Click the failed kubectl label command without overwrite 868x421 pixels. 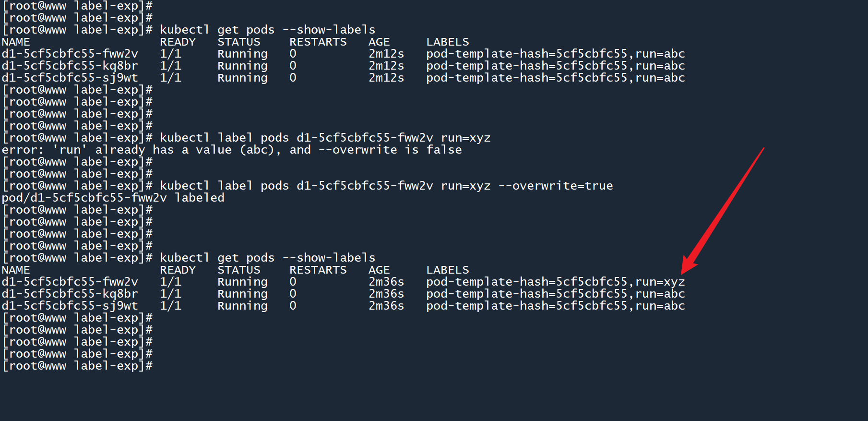point(325,138)
